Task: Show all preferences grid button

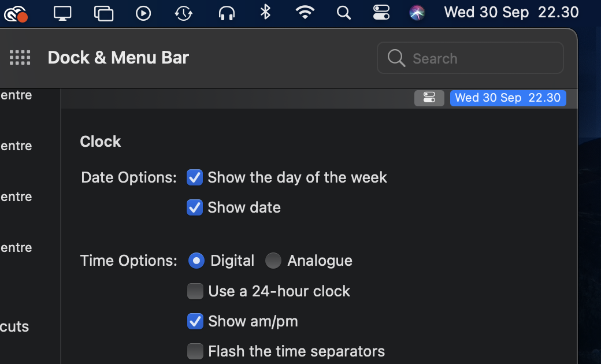Action: [20, 58]
